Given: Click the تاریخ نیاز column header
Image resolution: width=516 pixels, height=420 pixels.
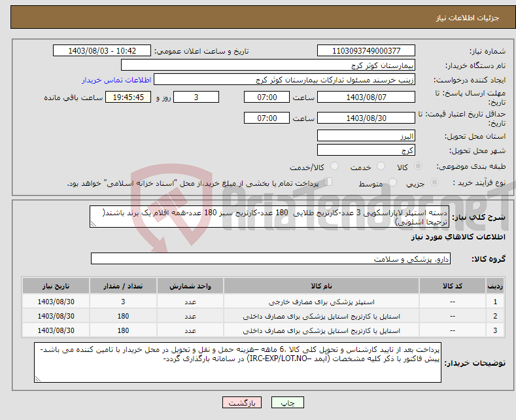Looking at the screenshot, I should (56, 286).
